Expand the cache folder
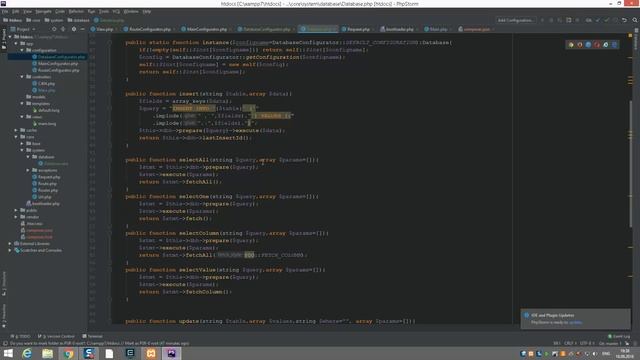Image resolution: width=640 pixels, height=360 pixels. [16, 130]
